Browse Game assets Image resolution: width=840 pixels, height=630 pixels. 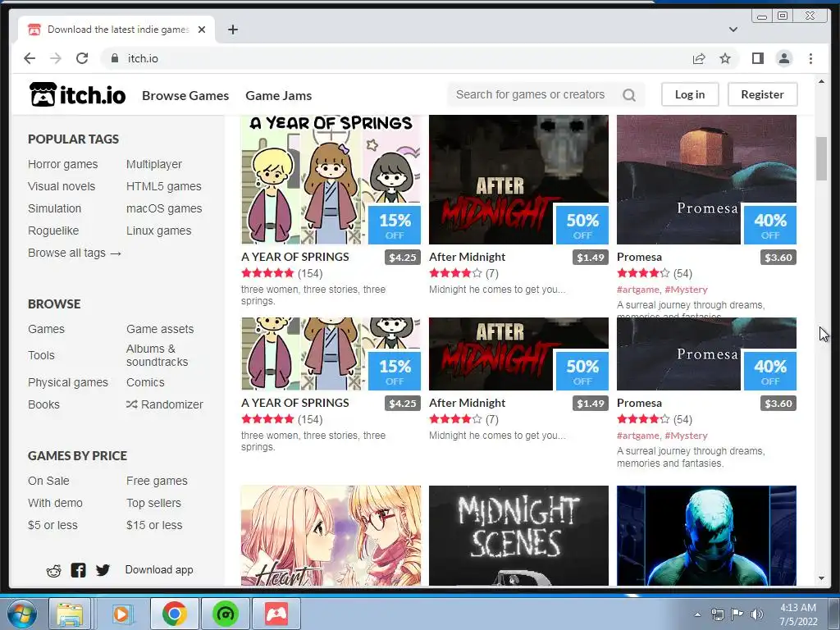coord(160,329)
